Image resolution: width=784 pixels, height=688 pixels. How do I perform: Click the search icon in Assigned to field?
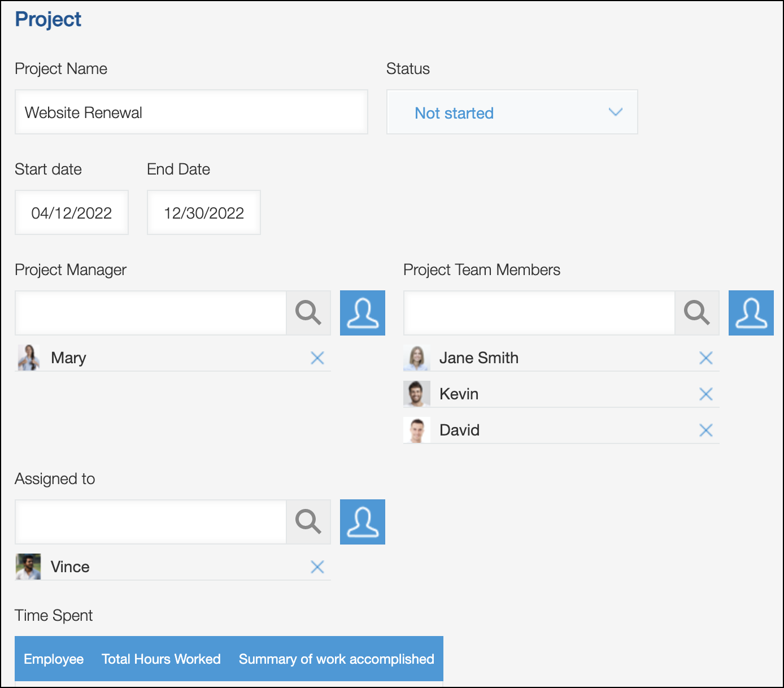308,522
